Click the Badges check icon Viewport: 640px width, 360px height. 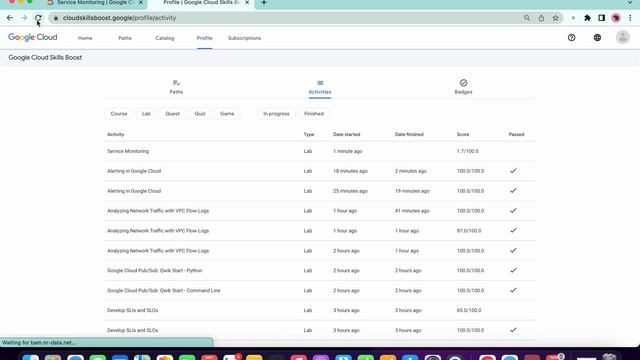[x=463, y=83]
